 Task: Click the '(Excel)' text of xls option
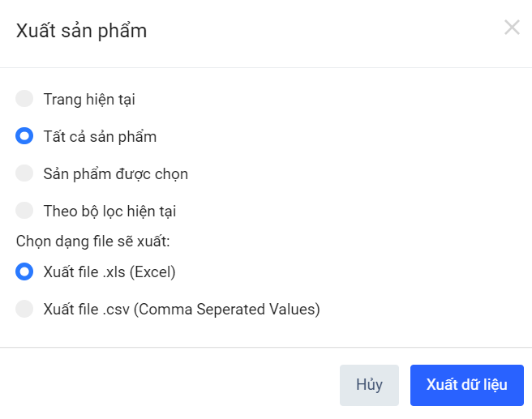tap(154, 272)
